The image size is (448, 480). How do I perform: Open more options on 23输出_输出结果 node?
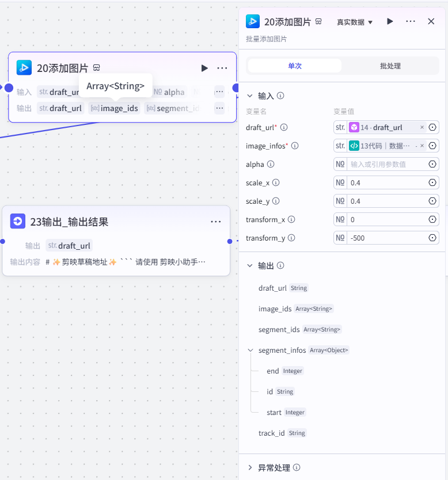pos(216,222)
